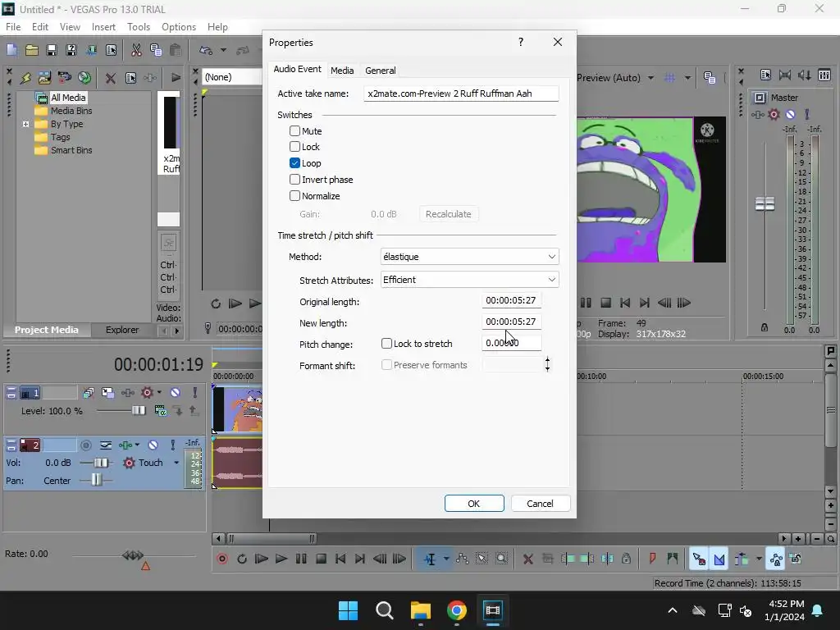
Task: Open the Preview (Auto) quality dropdown
Action: pos(651,78)
